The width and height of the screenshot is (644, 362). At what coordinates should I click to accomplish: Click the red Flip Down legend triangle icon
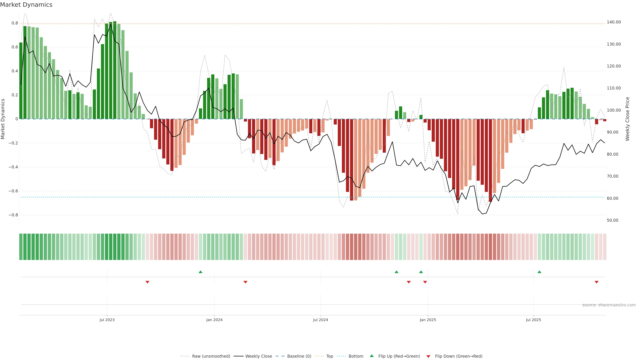pyautogui.click(x=428, y=356)
